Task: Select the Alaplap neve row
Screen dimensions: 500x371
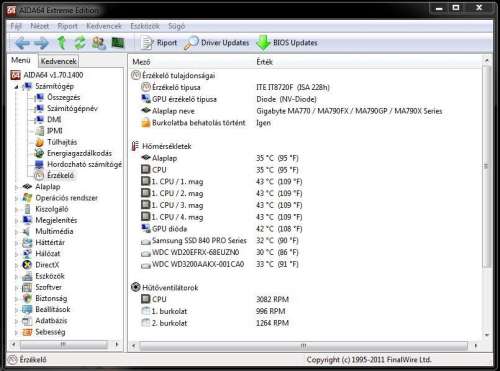Action: 292,111
